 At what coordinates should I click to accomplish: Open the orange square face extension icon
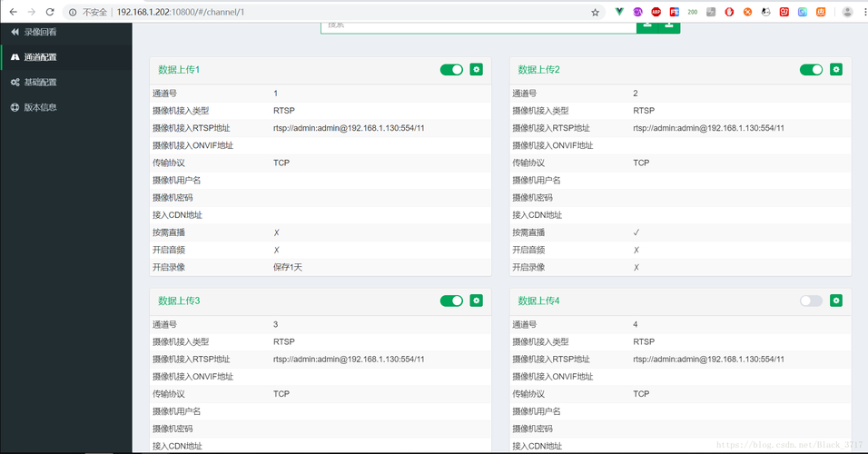pyautogui.click(x=821, y=12)
